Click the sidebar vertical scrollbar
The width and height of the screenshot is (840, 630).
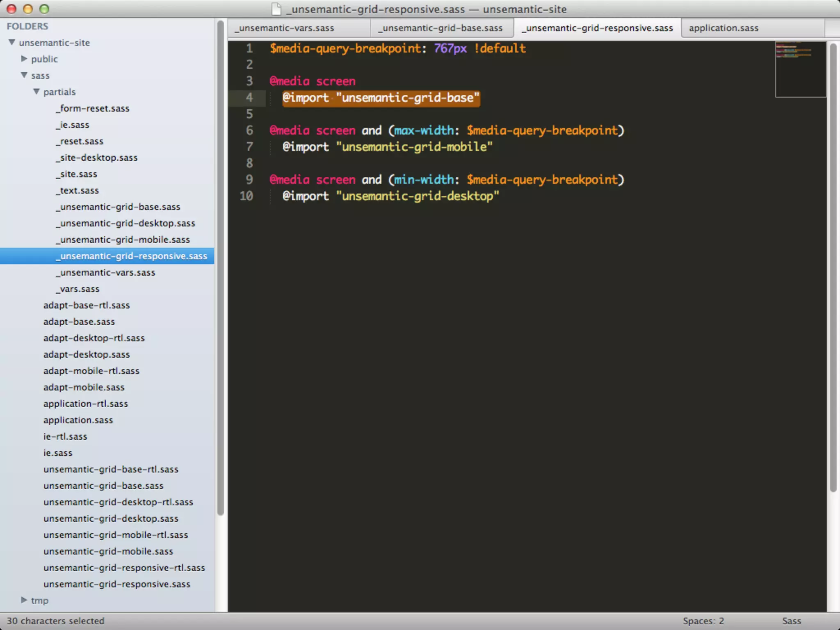(221, 267)
